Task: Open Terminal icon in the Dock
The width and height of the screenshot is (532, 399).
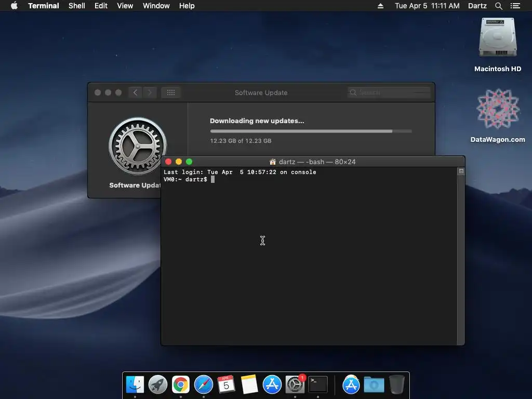Action: coord(318,384)
